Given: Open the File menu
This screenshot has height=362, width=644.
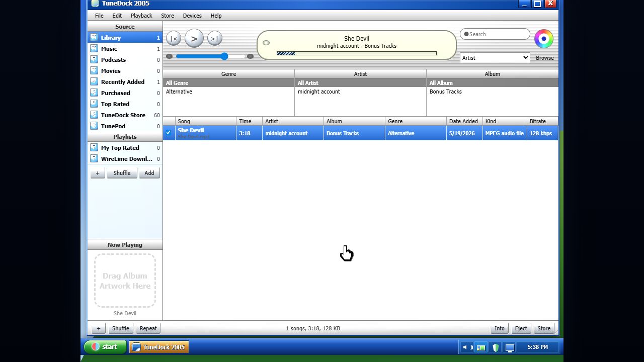Looking at the screenshot, I should (x=99, y=16).
